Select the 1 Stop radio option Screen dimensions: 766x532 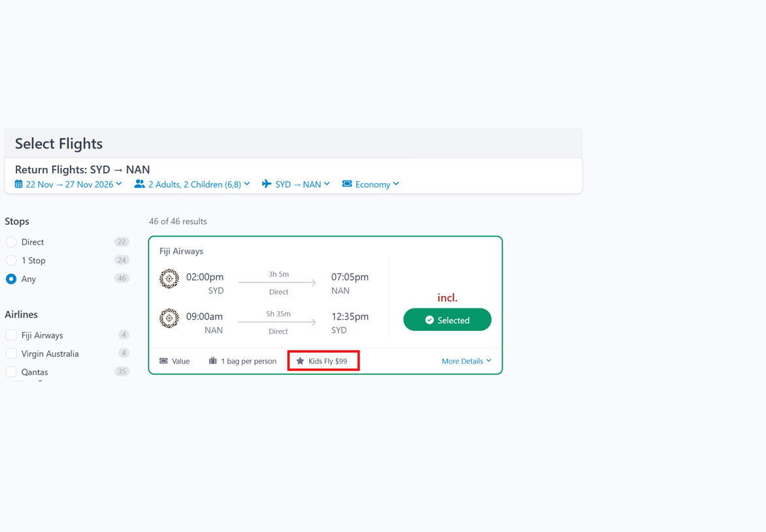(x=11, y=261)
